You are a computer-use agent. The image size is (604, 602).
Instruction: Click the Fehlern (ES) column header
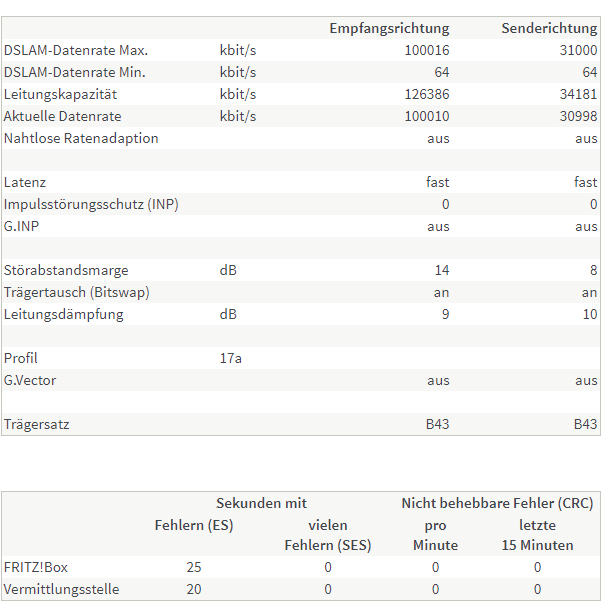click(194, 526)
